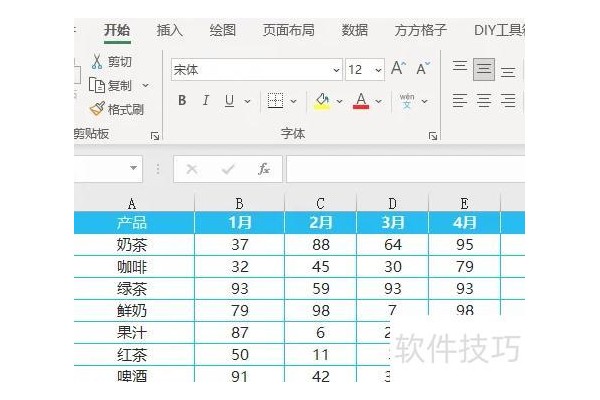Open the 方方格子 add-in tab
Image resolution: width=600 pixels, height=400 pixels.
point(421,30)
